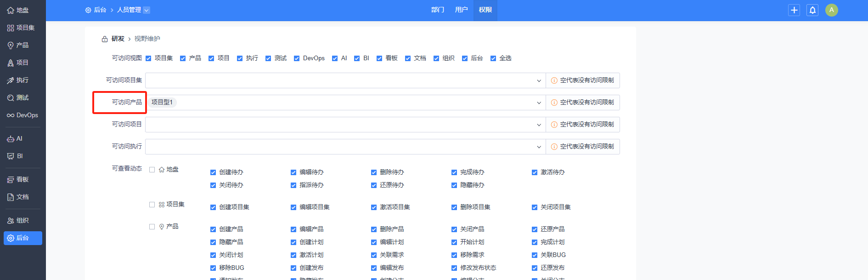Click inside the 可访问项目 field
The image size is (868, 280).
coord(345,125)
